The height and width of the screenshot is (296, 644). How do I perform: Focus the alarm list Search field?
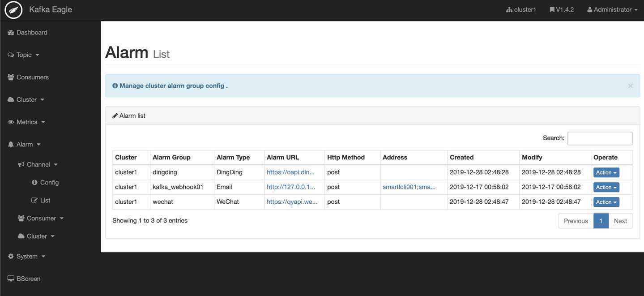[x=600, y=138]
